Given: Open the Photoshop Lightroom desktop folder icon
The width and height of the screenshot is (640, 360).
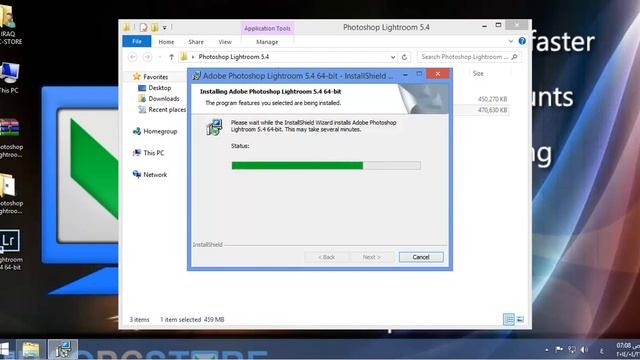Looking at the screenshot, I should [x=11, y=194].
